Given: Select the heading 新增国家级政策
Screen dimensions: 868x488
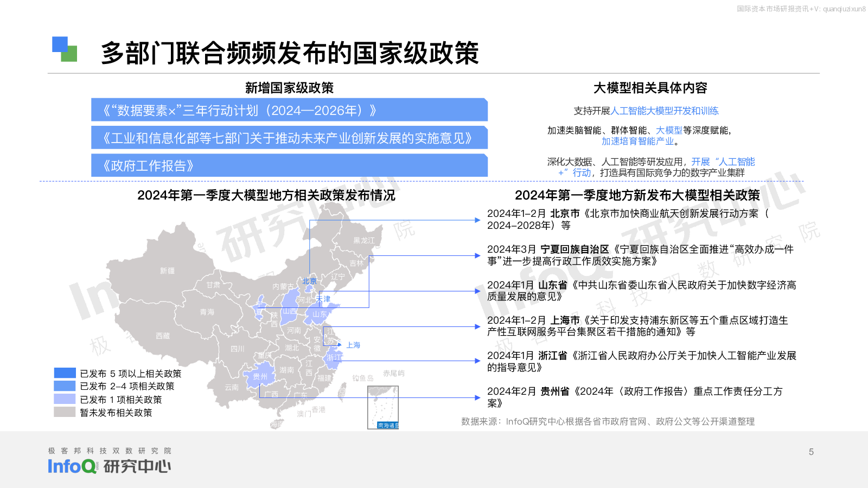Looking at the screenshot, I should point(289,88).
